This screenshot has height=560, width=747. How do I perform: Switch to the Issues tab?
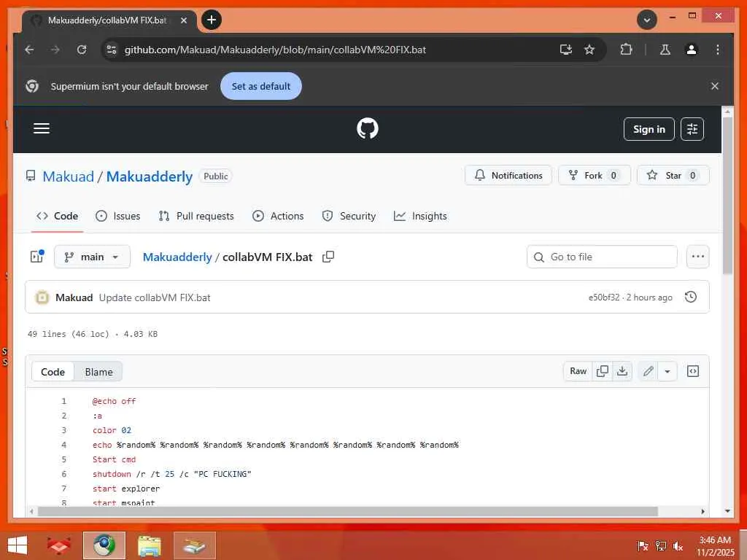click(117, 216)
